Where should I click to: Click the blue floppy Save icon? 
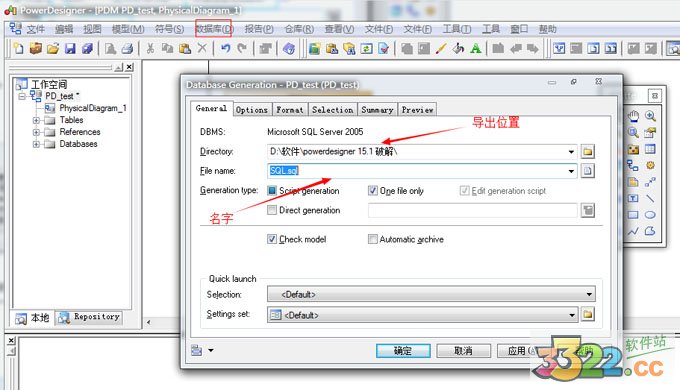point(70,48)
